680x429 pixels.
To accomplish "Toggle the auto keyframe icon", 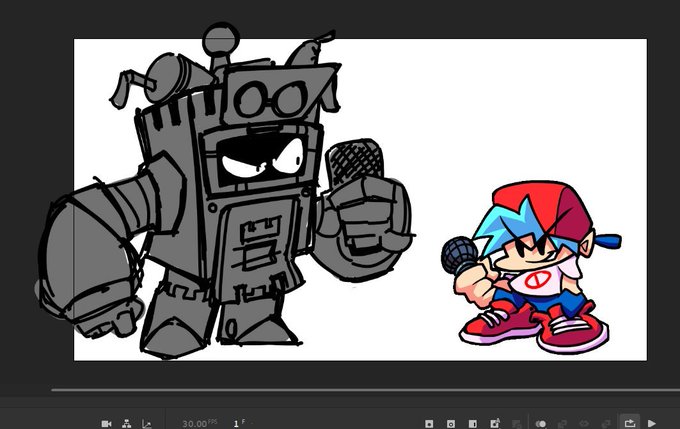I will (495, 423).
